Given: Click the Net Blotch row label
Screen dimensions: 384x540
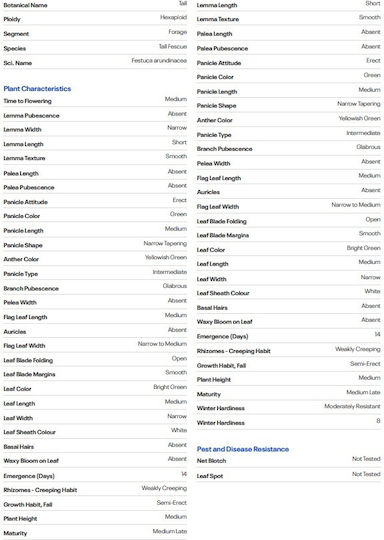Looking at the screenshot, I should tap(211, 461).
